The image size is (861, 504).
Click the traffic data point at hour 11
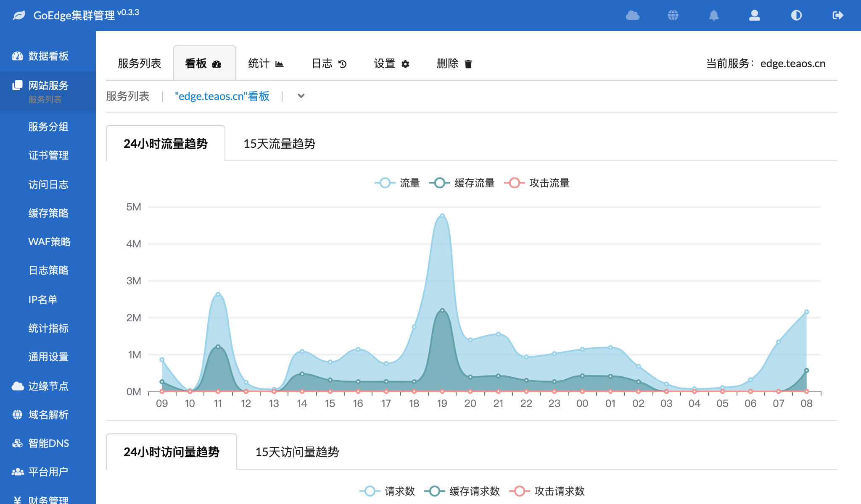coord(218,294)
